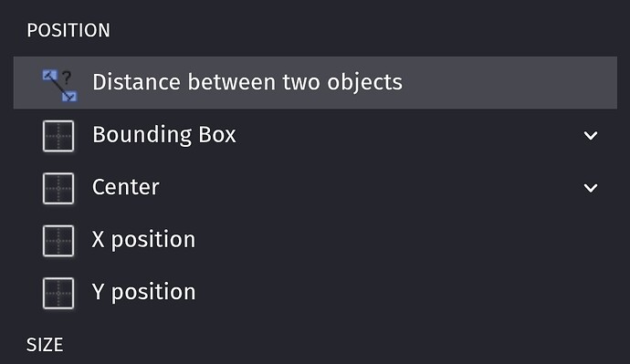The height and width of the screenshot is (364, 630).
Task: Click lower blue square of distance icon
Action: (70, 96)
